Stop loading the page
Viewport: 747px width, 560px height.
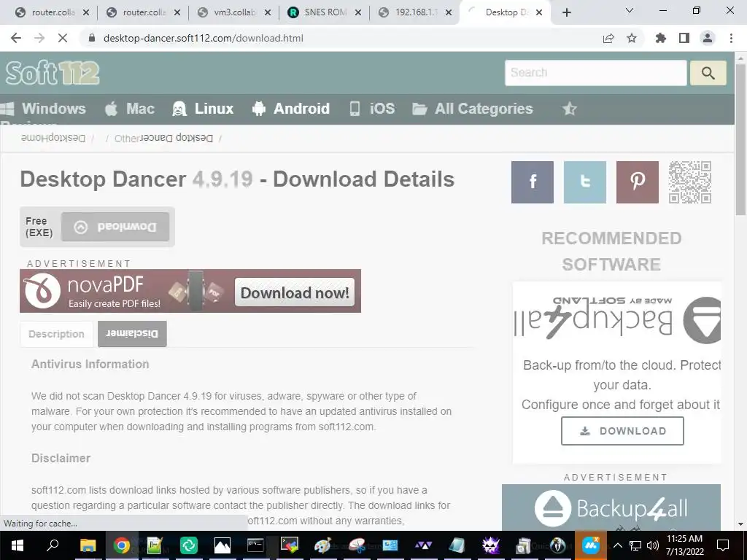click(x=63, y=38)
